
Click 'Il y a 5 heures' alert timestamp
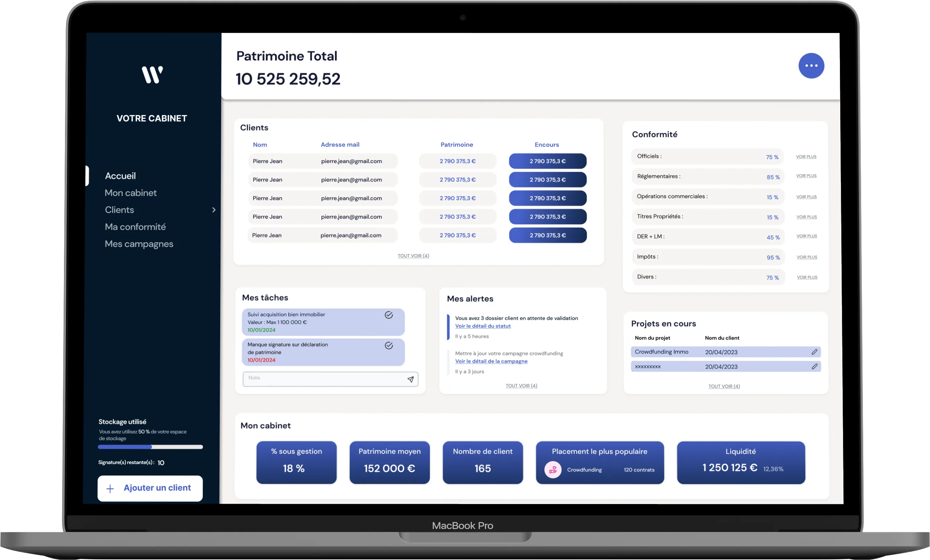[472, 336]
